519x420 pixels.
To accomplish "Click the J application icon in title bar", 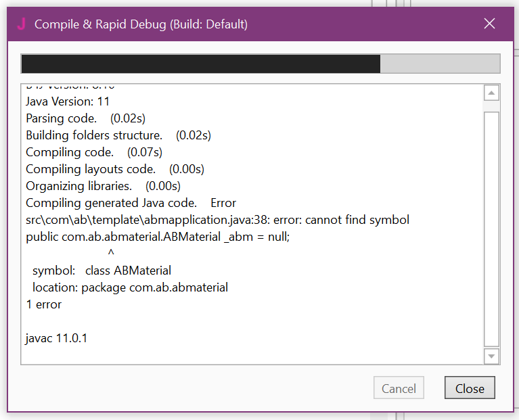I will pyautogui.click(x=21, y=24).
